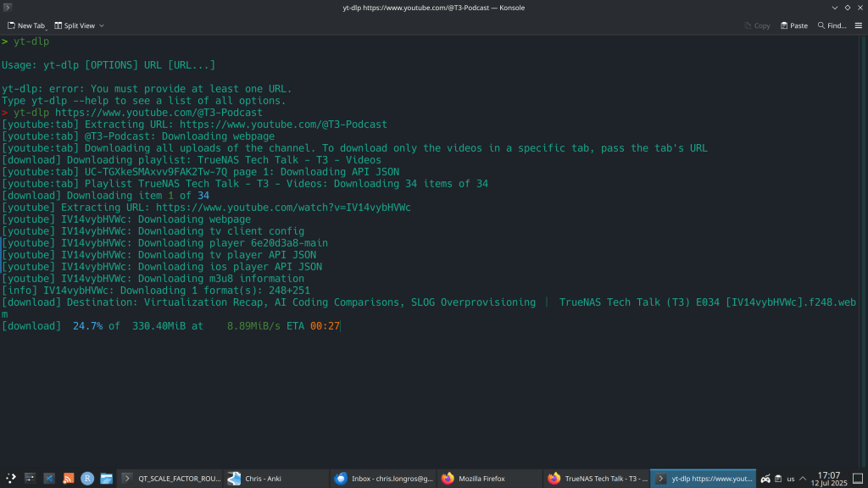The image size is (868, 488).
Task: Click the Konsole window icon in title bar
Action: [8, 7]
